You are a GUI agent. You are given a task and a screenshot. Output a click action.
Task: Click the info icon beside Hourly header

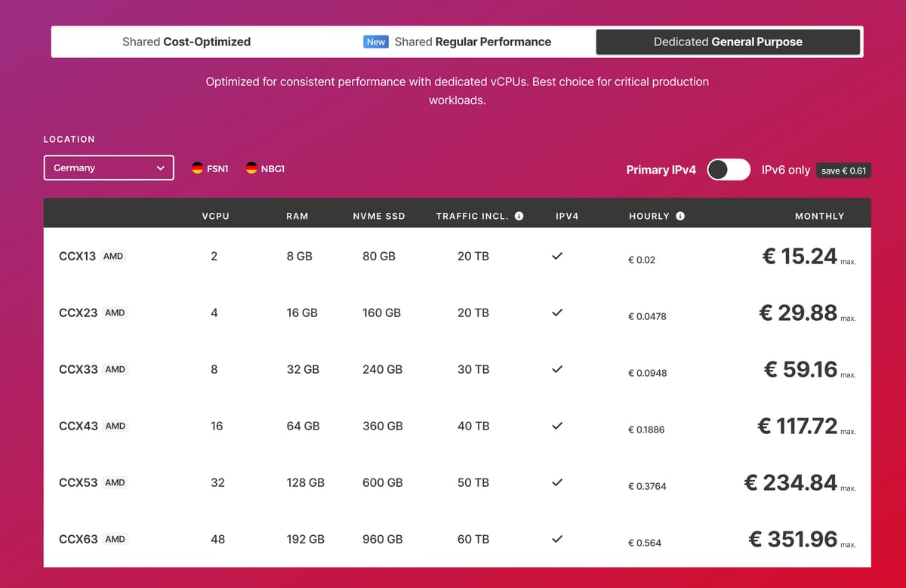[x=680, y=216]
